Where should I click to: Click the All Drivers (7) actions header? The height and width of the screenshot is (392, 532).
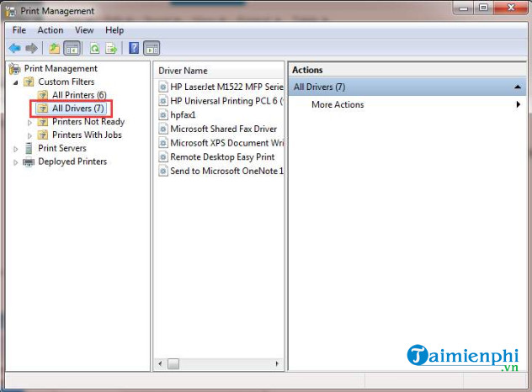tap(407, 87)
